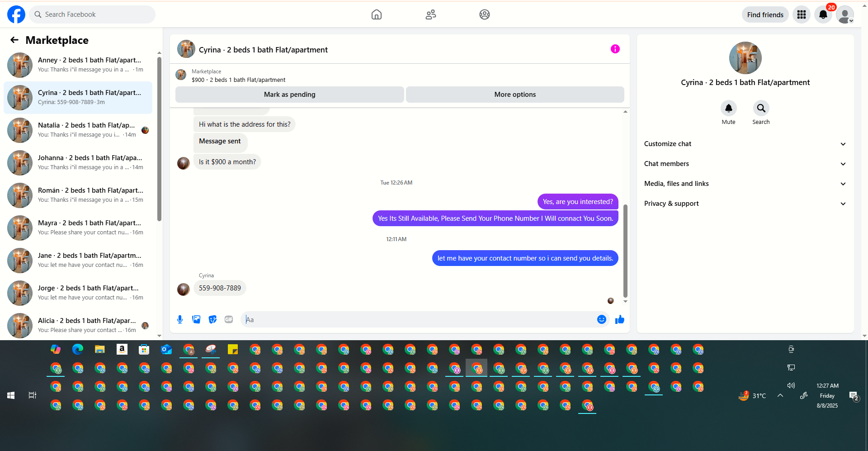
Task: Click 'Yes, are you interested?' message bubble
Action: coord(578,202)
